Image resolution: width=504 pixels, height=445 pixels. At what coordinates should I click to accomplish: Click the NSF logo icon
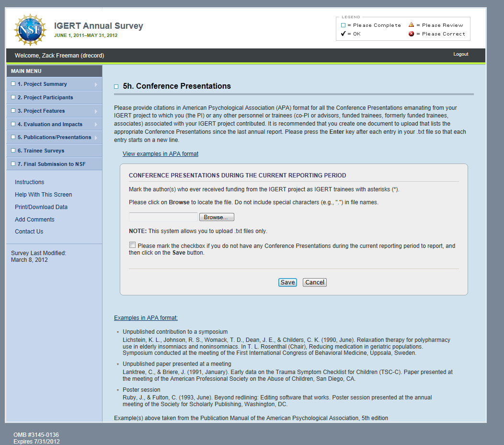30,29
